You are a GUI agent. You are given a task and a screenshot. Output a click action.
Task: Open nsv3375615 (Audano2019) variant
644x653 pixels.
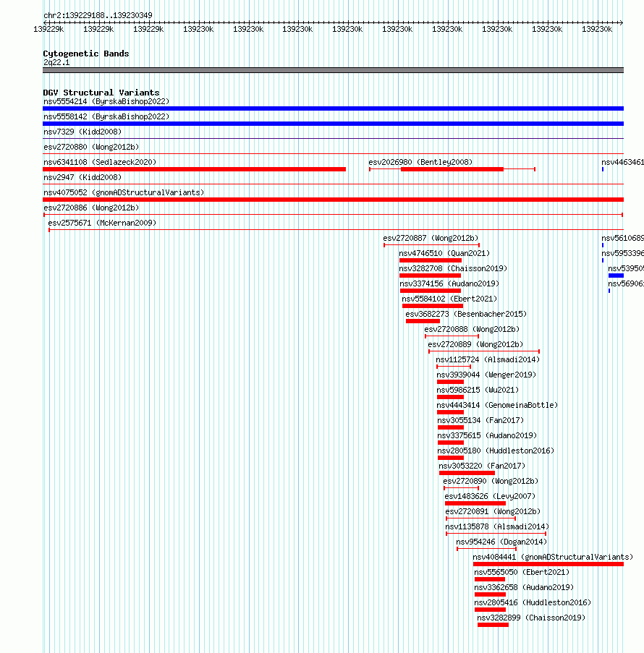pyautogui.click(x=487, y=436)
